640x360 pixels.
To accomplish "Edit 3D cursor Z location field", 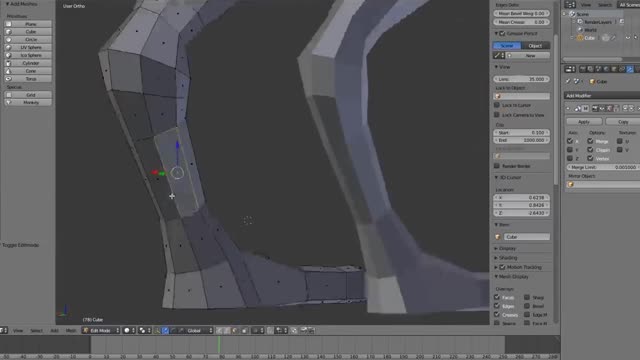I will pos(522,213).
